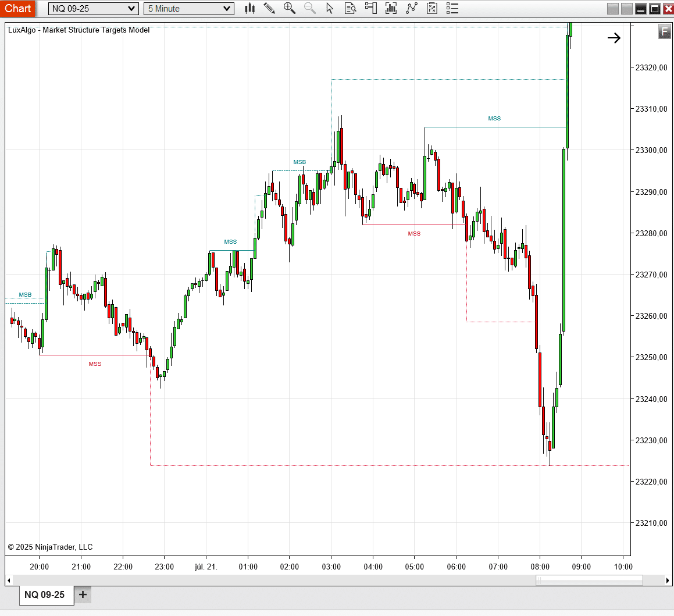Click the right arrow near chart top
The width and height of the screenshot is (674, 616).
coord(614,38)
